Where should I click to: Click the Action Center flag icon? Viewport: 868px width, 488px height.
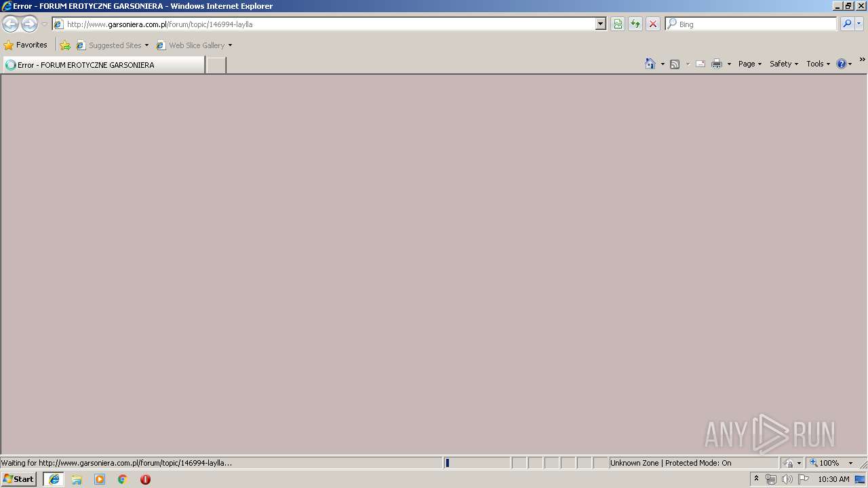(804, 479)
